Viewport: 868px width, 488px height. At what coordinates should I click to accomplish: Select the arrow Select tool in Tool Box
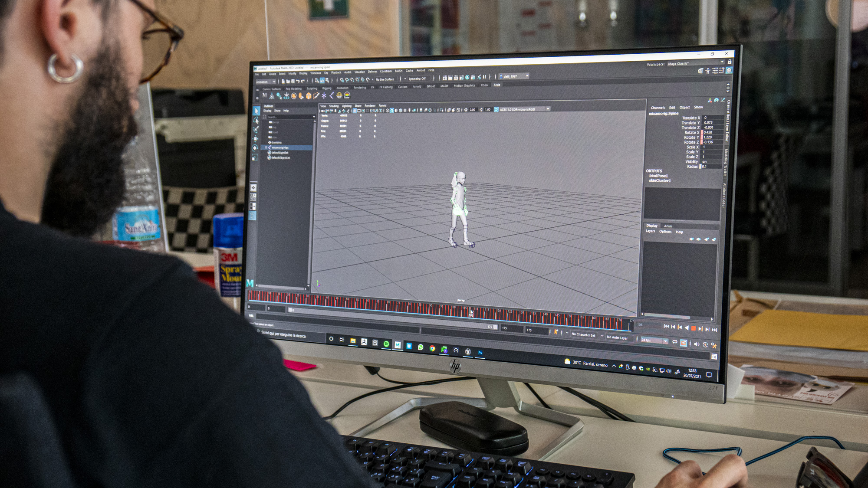256,111
